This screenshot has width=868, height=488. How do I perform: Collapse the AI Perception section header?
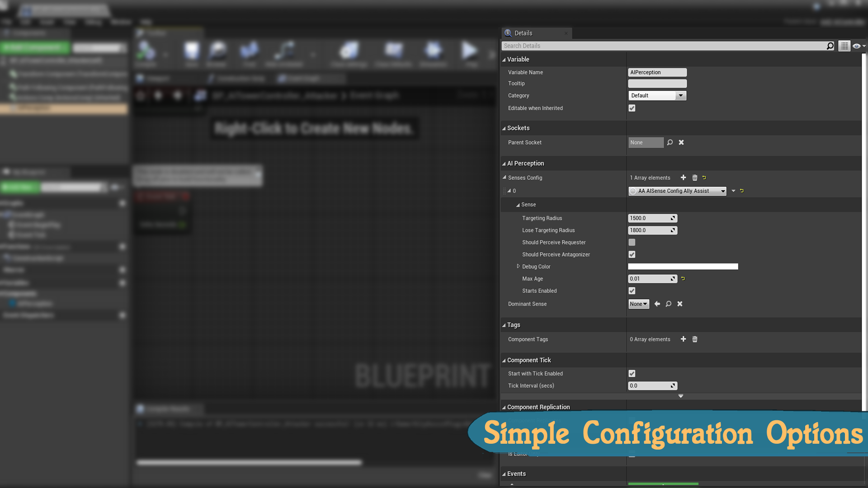525,164
